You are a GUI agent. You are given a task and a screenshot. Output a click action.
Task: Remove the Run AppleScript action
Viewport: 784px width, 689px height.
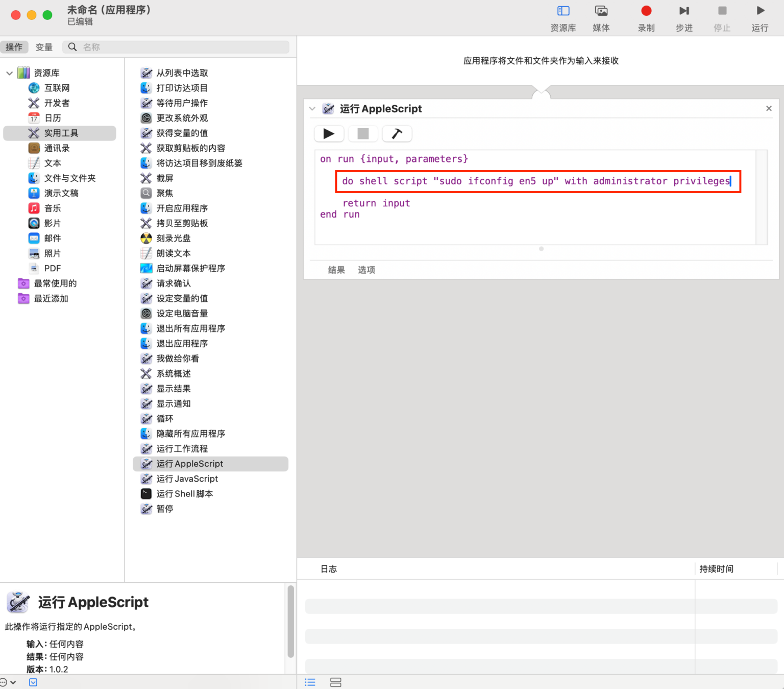[x=768, y=108]
